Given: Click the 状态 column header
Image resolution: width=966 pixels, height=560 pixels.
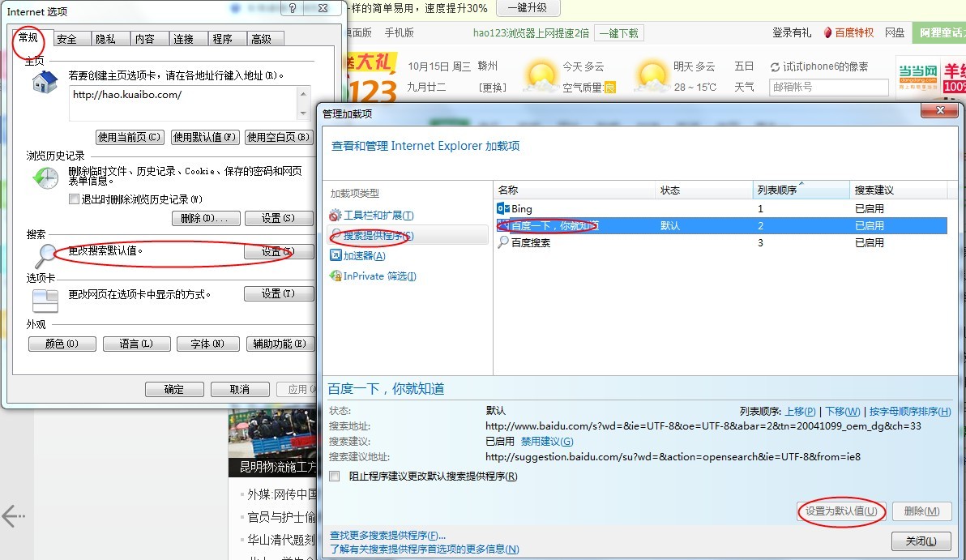Looking at the screenshot, I should (704, 190).
